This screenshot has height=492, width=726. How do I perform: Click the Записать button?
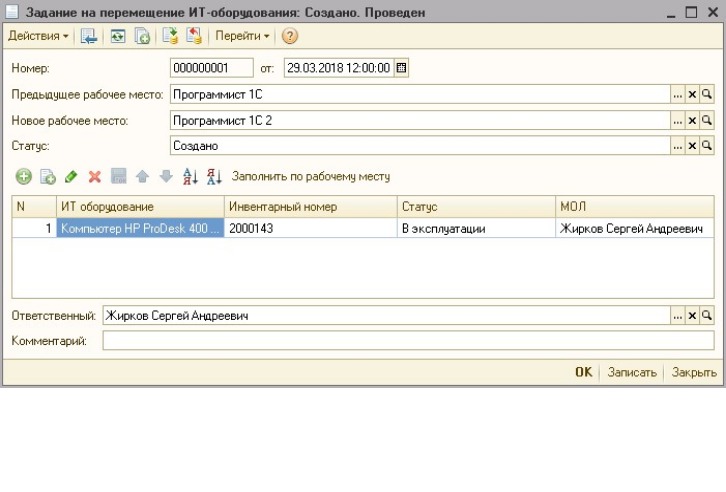632,372
